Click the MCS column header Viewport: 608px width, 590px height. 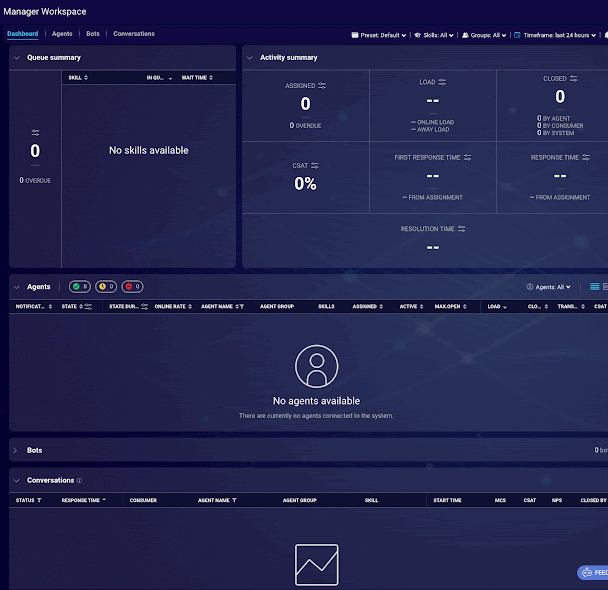tap(500, 500)
